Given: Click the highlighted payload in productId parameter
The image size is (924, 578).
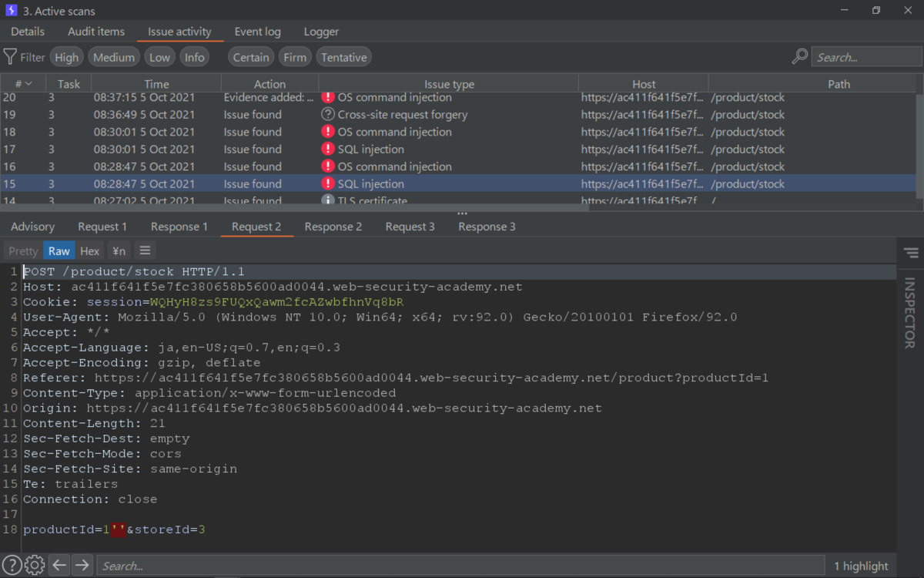Looking at the screenshot, I should pos(119,529).
